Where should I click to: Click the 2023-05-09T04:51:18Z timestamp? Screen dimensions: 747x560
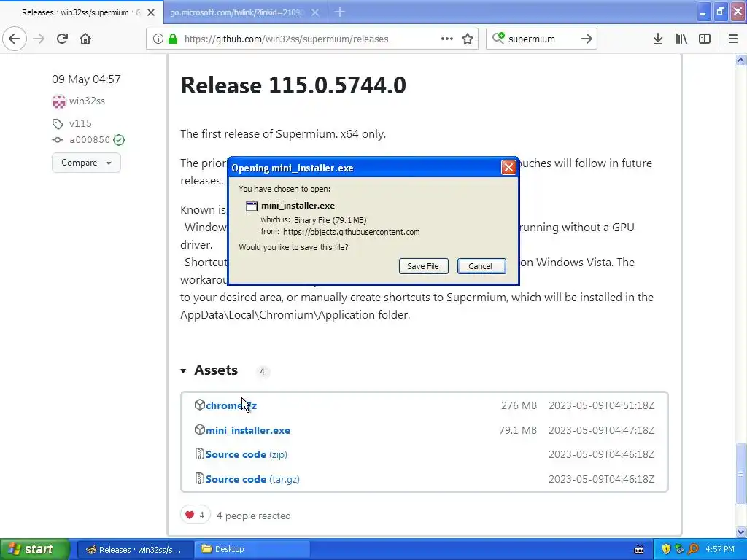coord(601,405)
